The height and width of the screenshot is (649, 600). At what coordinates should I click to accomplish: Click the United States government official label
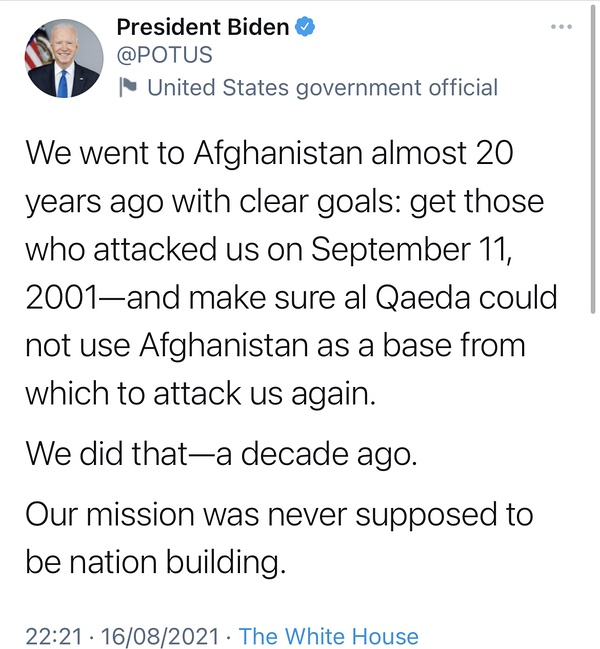322,87
